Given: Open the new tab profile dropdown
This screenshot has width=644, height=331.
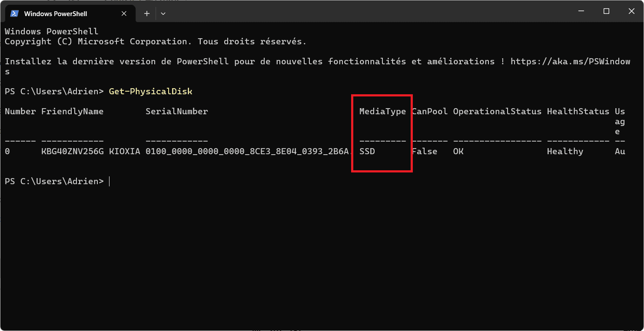Looking at the screenshot, I should [163, 13].
